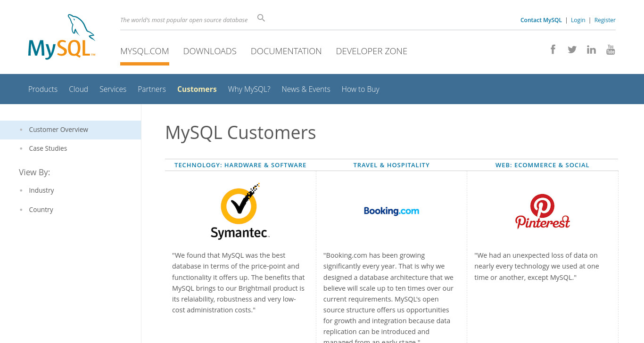Open the Cloud menu item
Viewport: 644px width, 343px height.
tap(78, 89)
